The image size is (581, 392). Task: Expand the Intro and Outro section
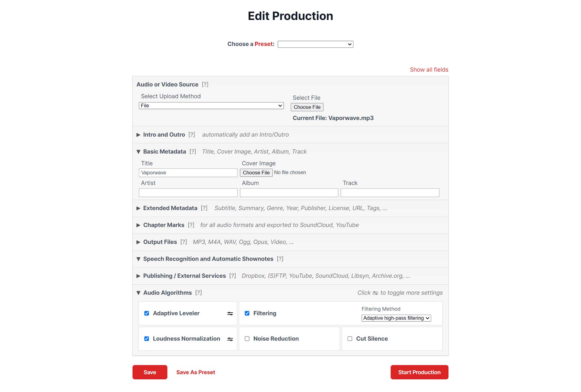138,135
